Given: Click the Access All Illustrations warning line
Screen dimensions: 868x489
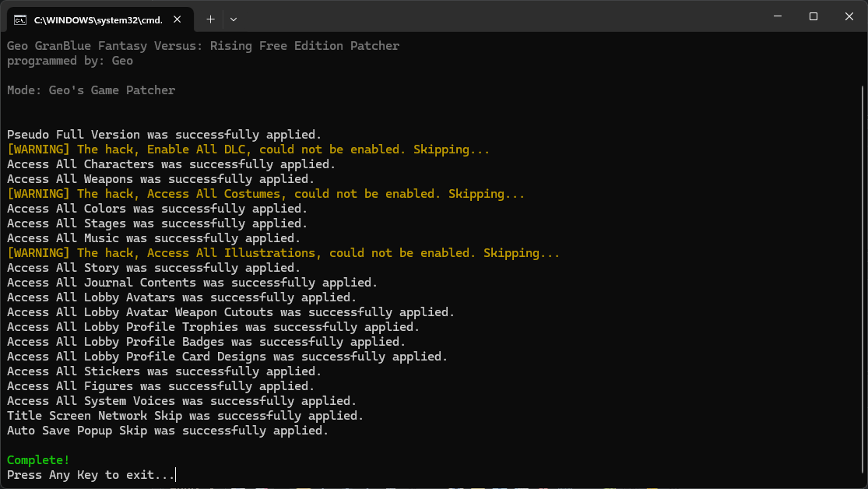Looking at the screenshot, I should coord(283,253).
